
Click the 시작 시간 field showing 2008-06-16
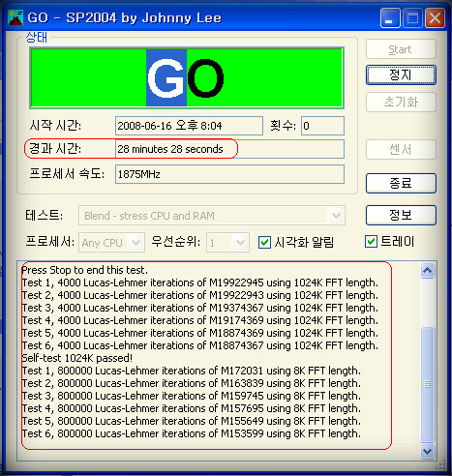[189, 126]
